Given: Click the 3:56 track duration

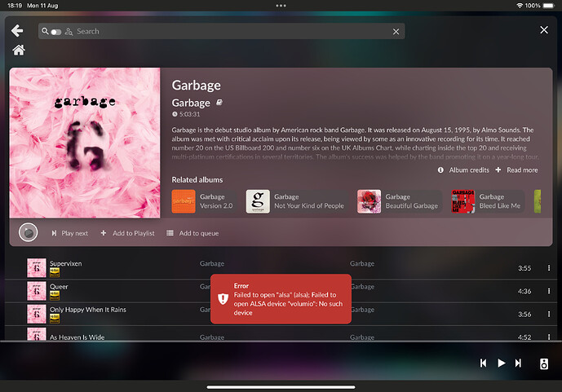Looking at the screenshot, I should (524, 315).
